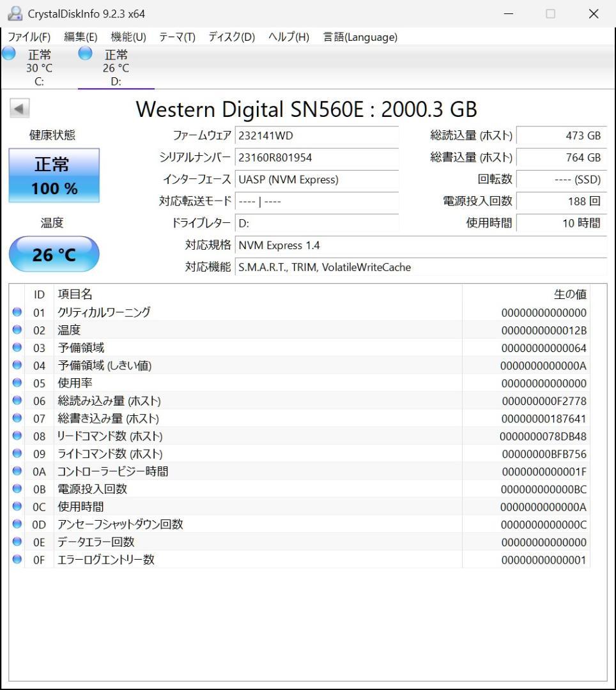The image size is (616, 690).
Task: Click the status dot beside エラーログエントリー数 row
Action: tap(17, 560)
